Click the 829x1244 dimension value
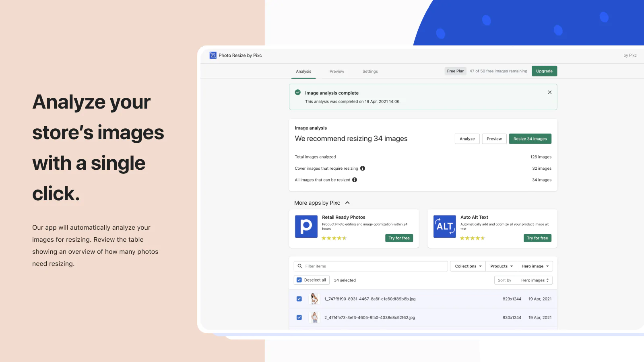644x362 pixels. [512, 299]
